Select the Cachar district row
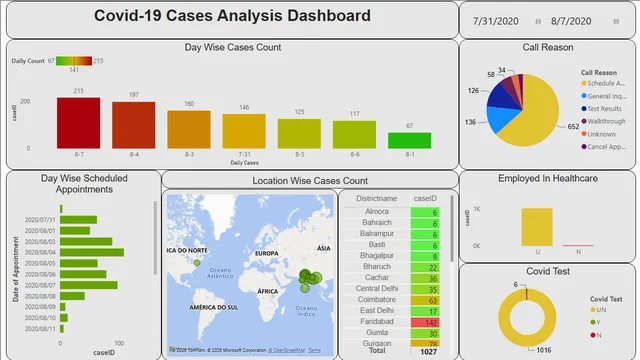The height and width of the screenshot is (360, 640). click(x=392, y=278)
